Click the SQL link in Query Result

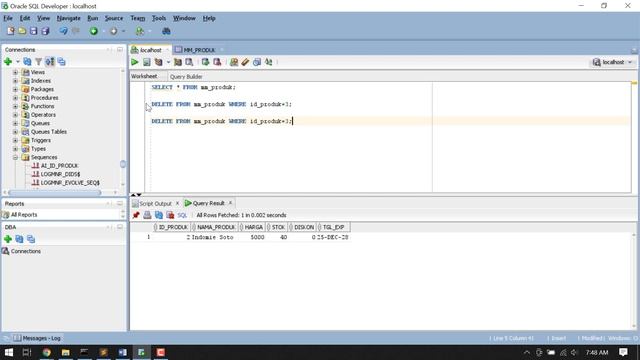pos(182,215)
